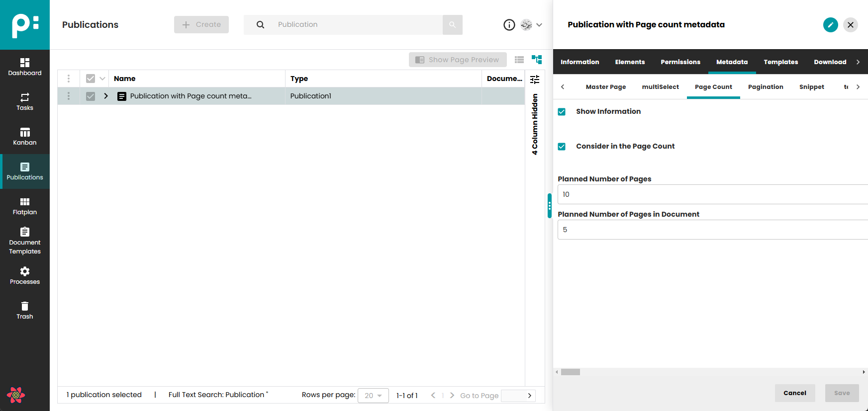Viewport: 868px width, 411px height.
Task: Click the Planned Number of Pages field
Action: 711,194
